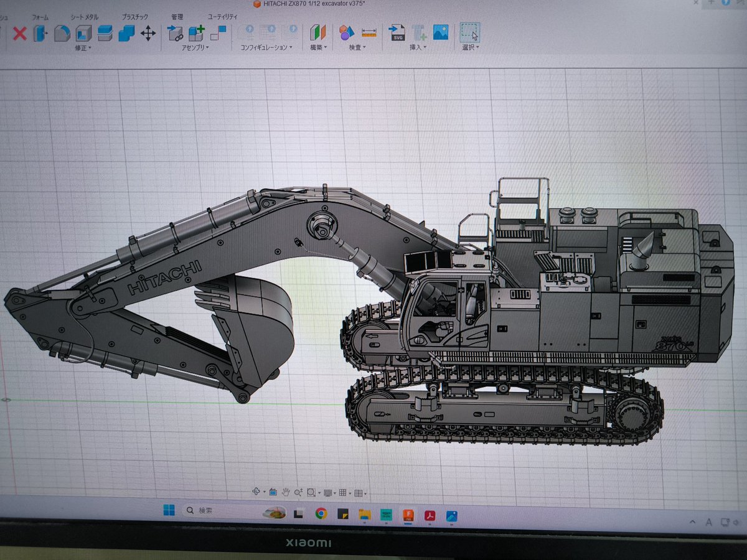Open the Photos app from the taskbar

[x=451, y=516]
